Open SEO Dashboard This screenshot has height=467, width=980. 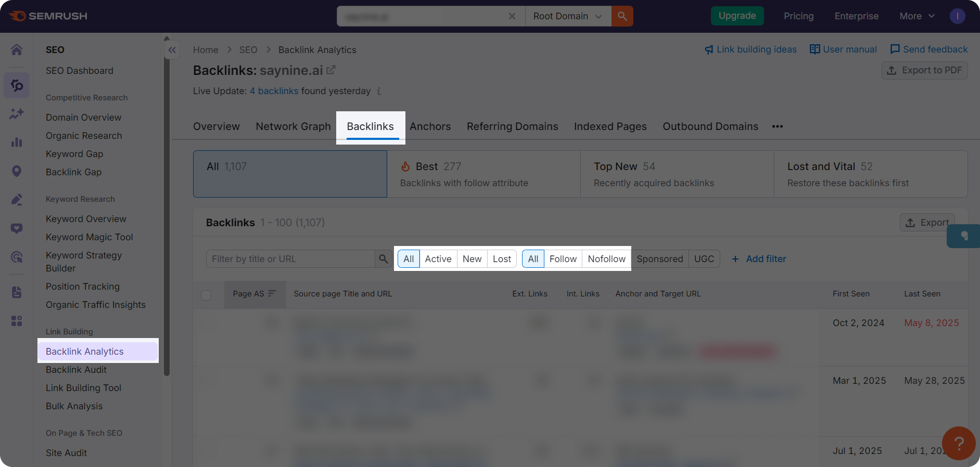pyautogui.click(x=80, y=71)
